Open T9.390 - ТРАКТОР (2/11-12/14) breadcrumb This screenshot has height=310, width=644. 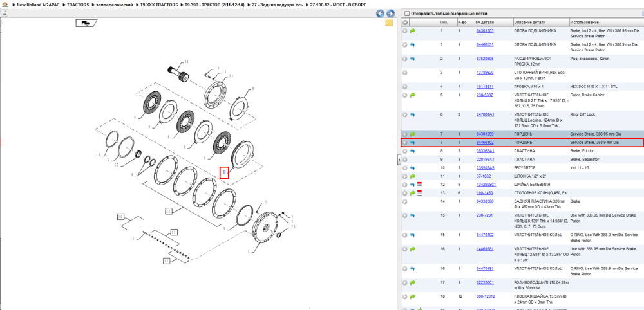[x=215, y=5]
